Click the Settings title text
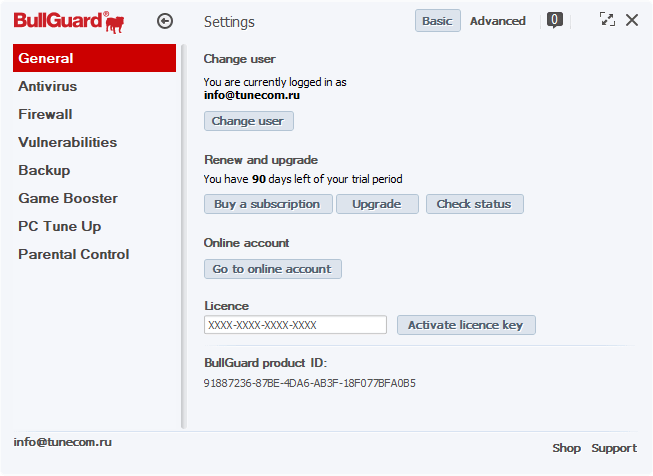The image size is (653, 476). point(229,22)
